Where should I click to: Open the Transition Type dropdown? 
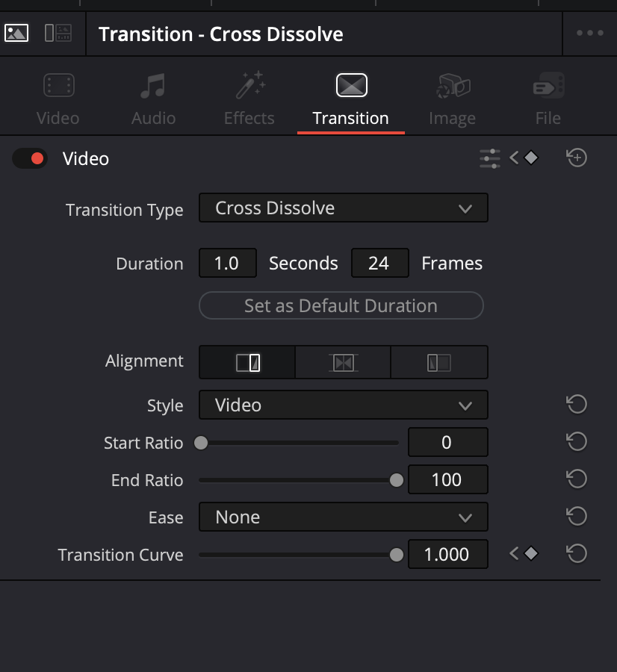(344, 208)
